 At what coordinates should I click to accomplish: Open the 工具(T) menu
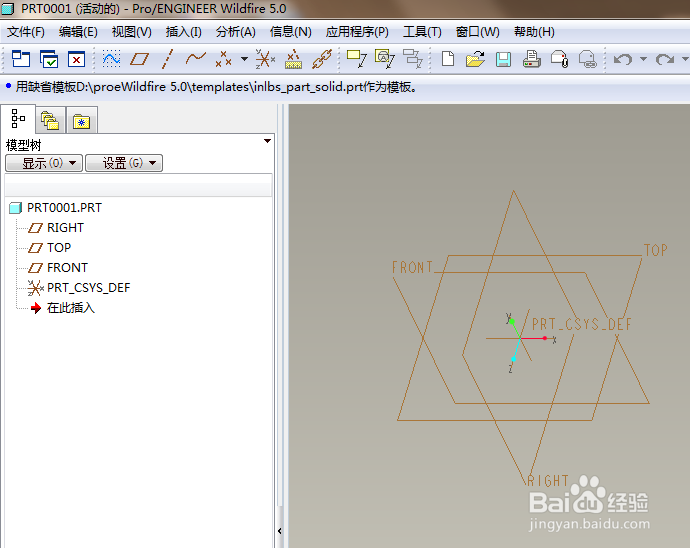(x=422, y=32)
